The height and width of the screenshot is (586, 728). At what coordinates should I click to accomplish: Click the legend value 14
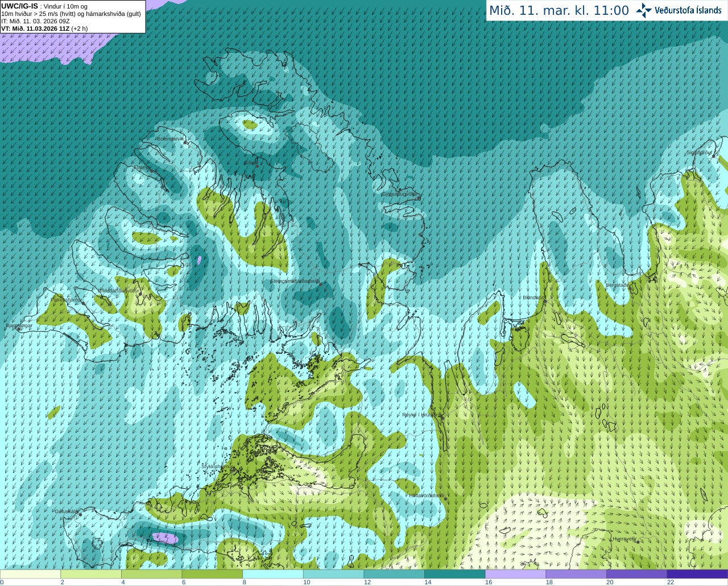pos(428,582)
